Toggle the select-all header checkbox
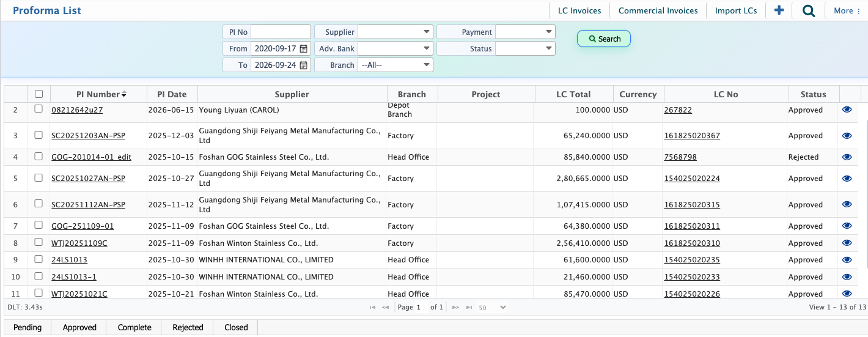The height and width of the screenshot is (337, 868). tap(39, 94)
